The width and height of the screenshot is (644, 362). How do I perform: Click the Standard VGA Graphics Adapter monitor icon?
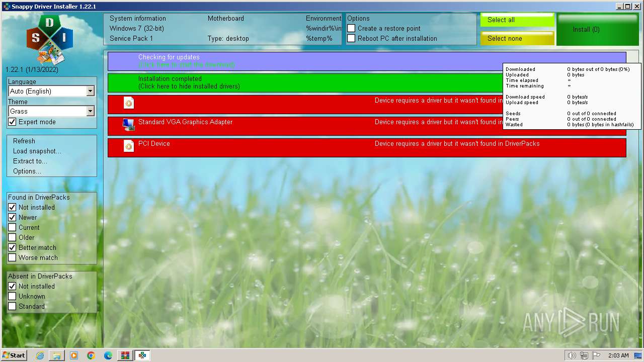coord(129,125)
